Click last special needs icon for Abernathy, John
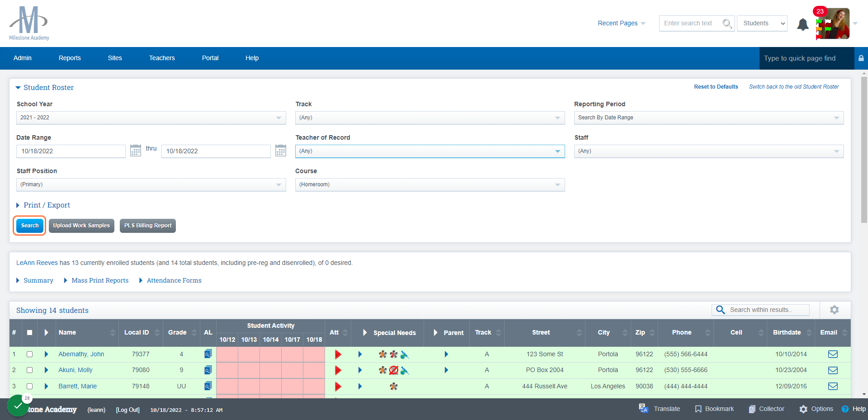Screen dimensions: 868x420 pos(405,354)
